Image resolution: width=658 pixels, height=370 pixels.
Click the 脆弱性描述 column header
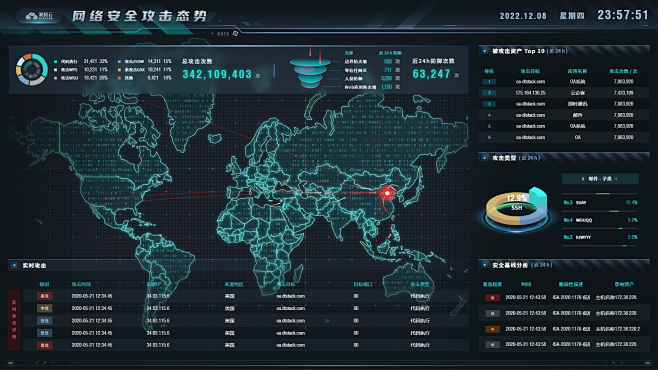pyautogui.click(x=570, y=284)
